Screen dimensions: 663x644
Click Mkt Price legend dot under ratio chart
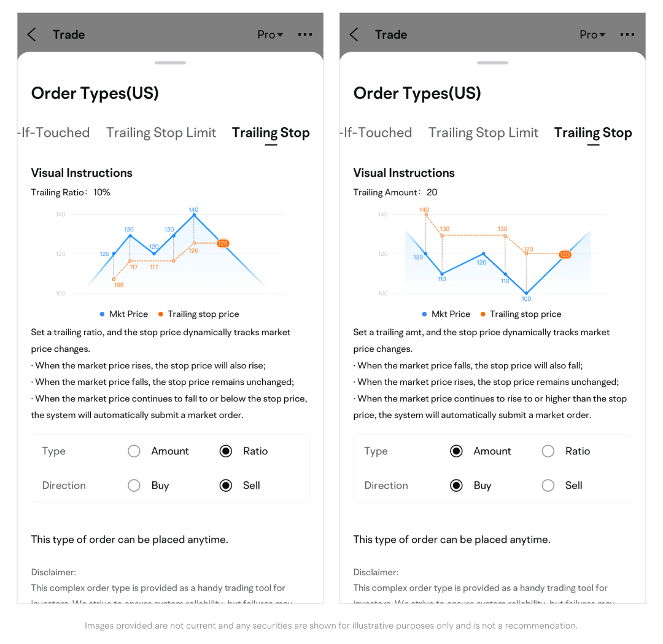(102, 314)
